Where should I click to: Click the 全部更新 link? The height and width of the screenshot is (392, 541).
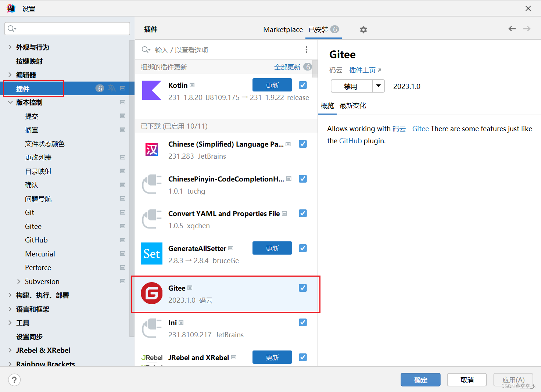pyautogui.click(x=287, y=67)
